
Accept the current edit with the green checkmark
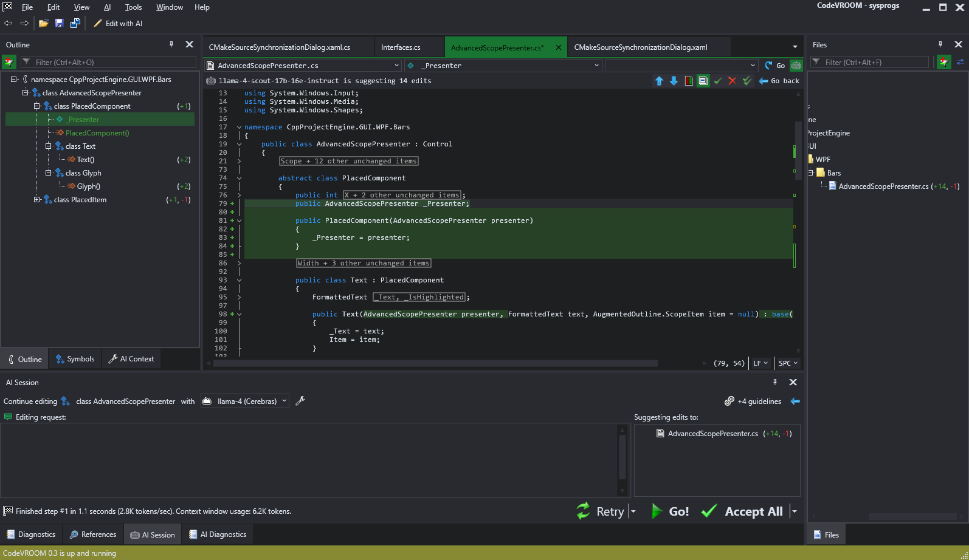(x=718, y=81)
